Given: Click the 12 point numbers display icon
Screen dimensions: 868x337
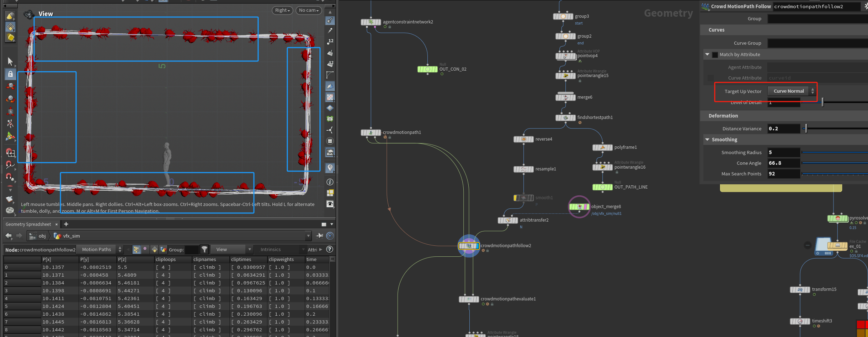Looking at the screenshot, I should [330, 42].
